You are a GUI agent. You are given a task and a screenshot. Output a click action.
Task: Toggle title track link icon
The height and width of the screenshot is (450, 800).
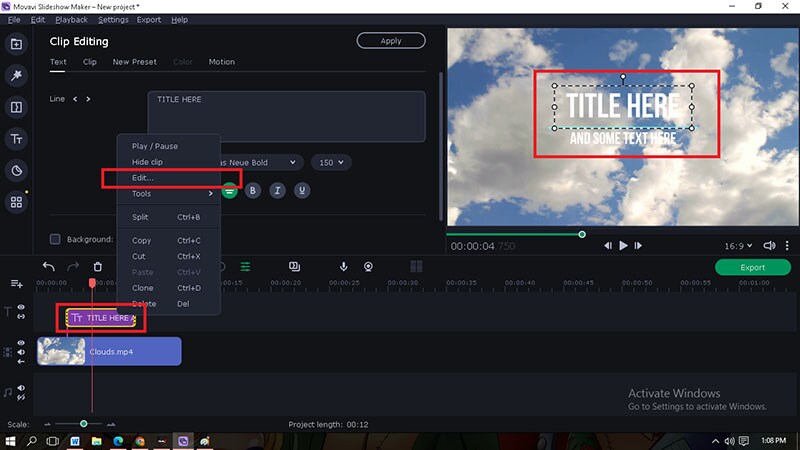pos(21,316)
